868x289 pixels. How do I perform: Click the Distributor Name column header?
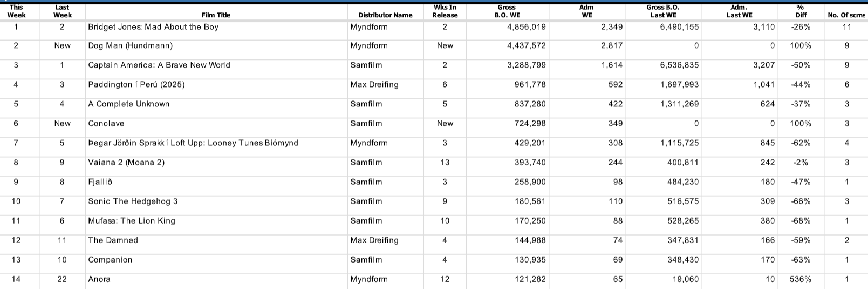385,15
